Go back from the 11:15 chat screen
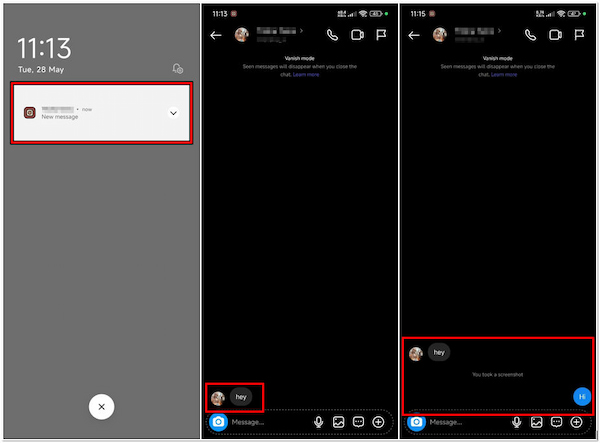This screenshot has width=600, height=443. click(x=413, y=35)
